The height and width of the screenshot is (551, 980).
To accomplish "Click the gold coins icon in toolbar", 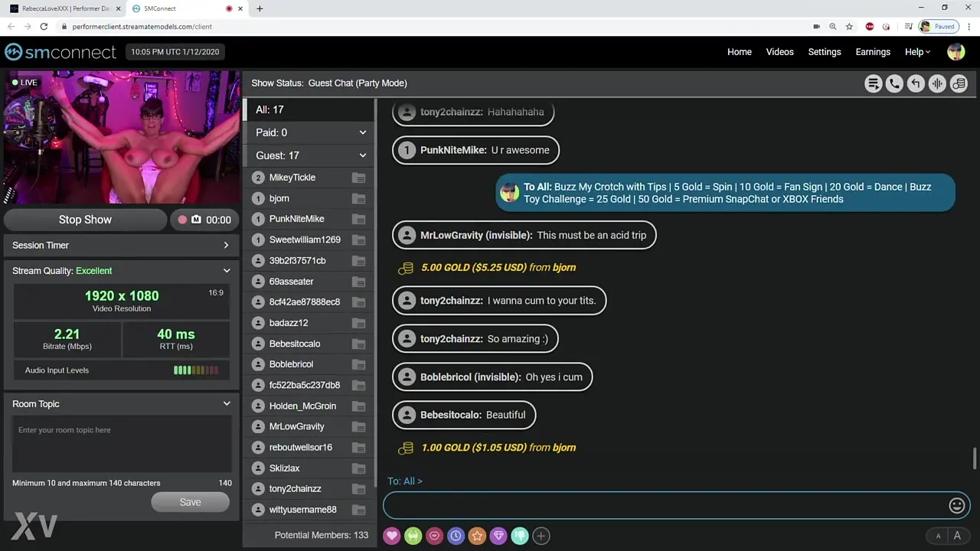I will (x=959, y=83).
